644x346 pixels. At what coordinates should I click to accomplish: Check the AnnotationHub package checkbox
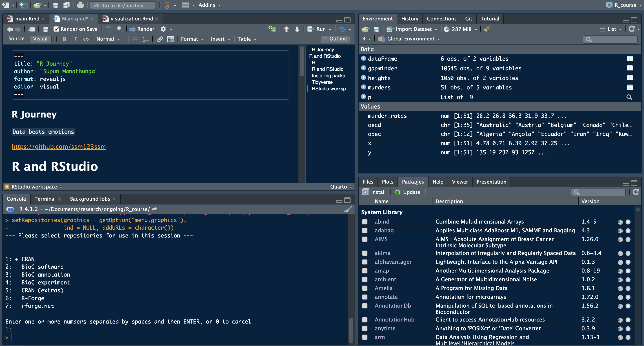365,320
